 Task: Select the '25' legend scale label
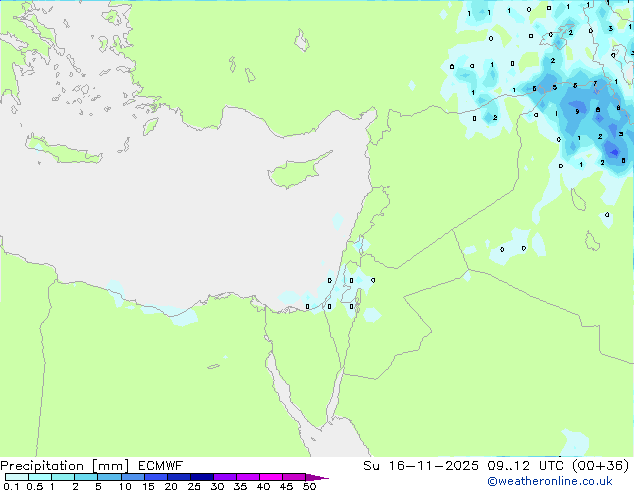(194, 486)
